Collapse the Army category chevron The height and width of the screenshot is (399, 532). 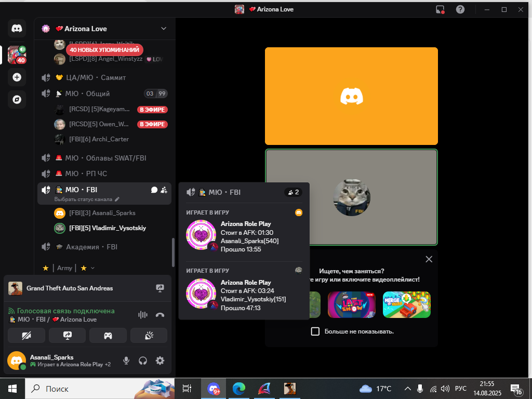(92, 268)
